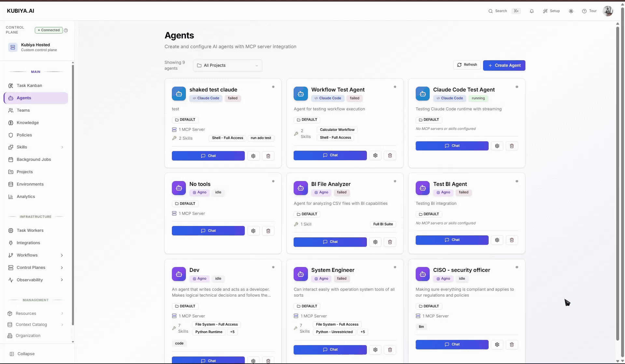Viewport: 625px width, 364px height.
Task: Open Setup from the top bar
Action: coord(551,11)
